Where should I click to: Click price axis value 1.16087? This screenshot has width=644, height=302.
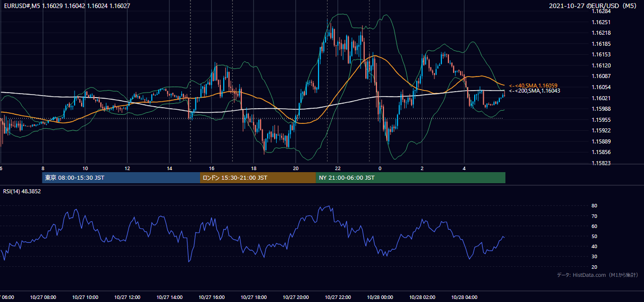pyautogui.click(x=601, y=76)
